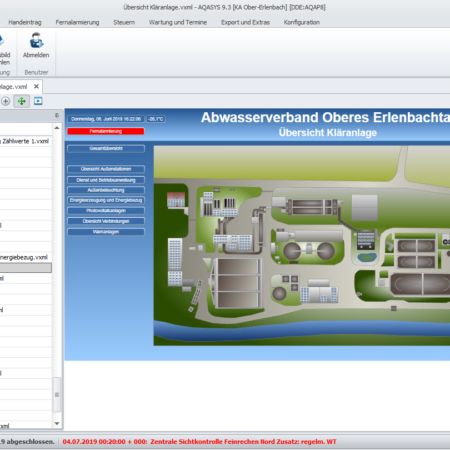Click the single round tank near bottom center
The height and width of the screenshot is (450, 450).
[279, 294]
